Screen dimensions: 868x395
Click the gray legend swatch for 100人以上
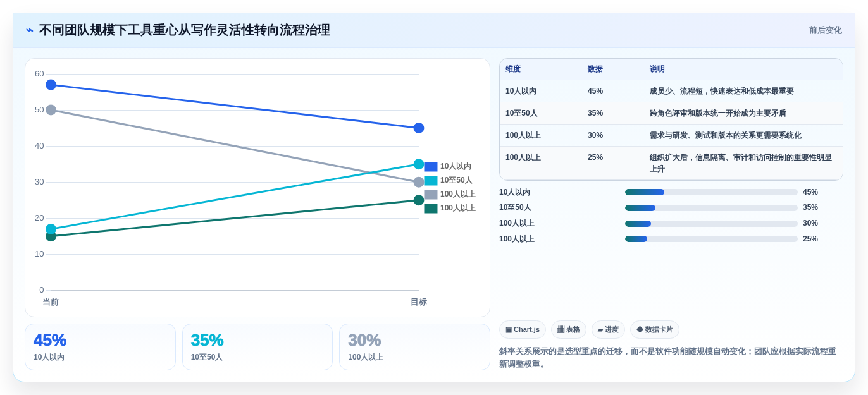pos(431,195)
